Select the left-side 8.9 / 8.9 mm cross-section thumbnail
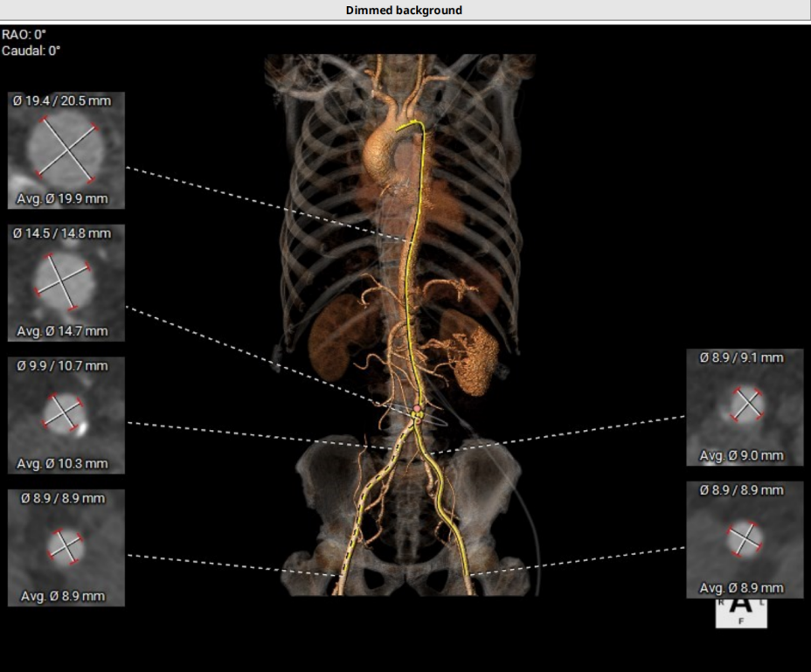 point(66,548)
